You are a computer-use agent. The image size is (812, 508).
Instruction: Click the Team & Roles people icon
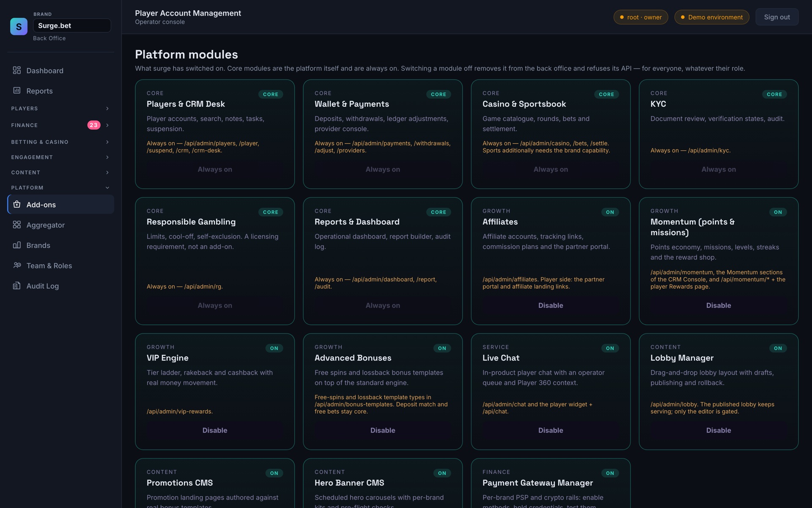point(17,265)
